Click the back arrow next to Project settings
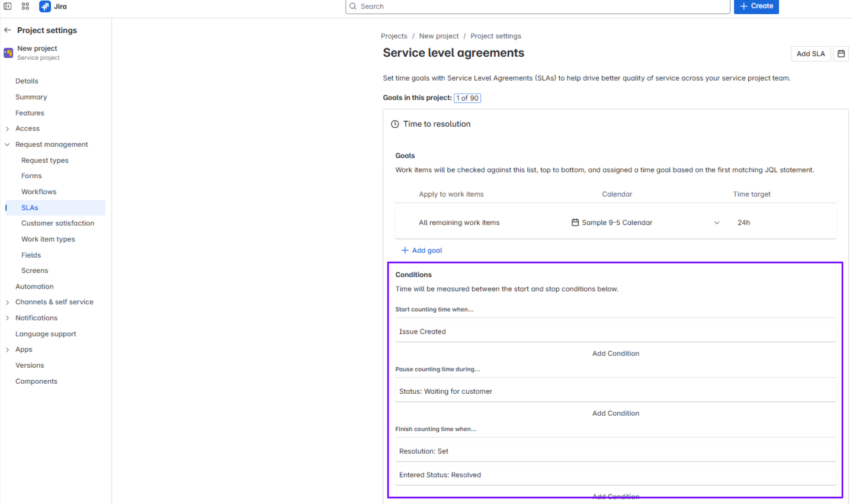This screenshot has width=853, height=504. coord(7,30)
